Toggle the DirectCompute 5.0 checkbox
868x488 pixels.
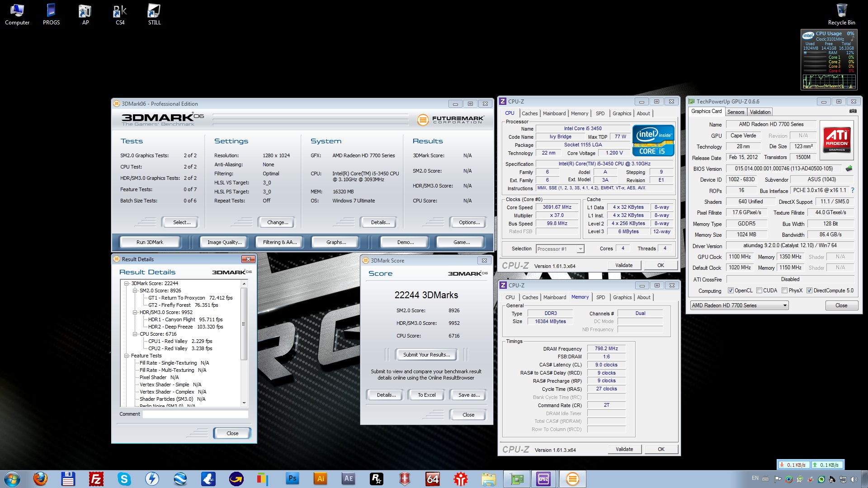[x=809, y=291]
